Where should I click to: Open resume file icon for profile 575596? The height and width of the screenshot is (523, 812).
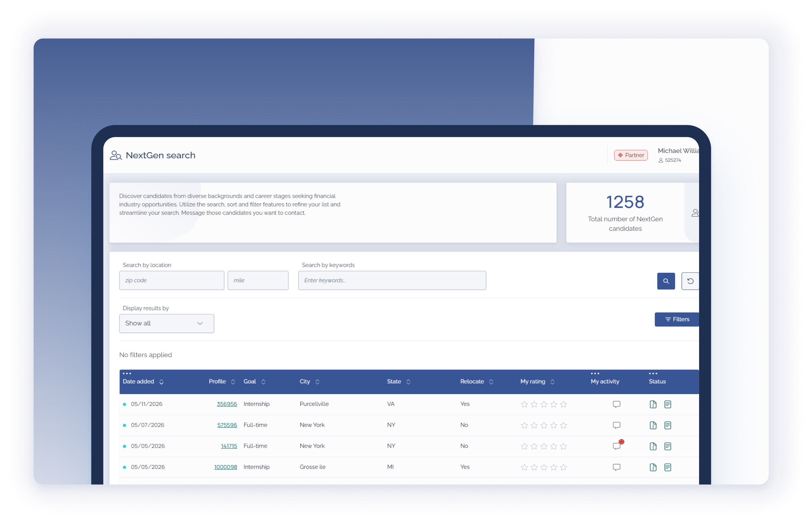coord(653,425)
